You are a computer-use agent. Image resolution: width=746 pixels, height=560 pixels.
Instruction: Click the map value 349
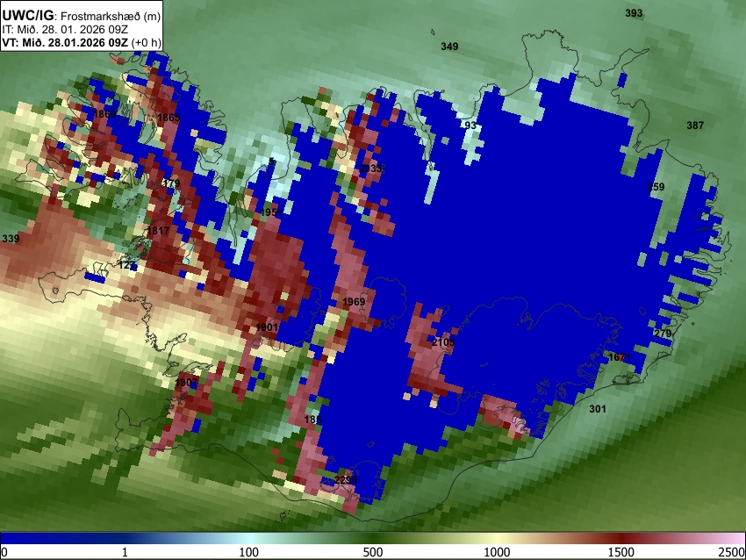coord(449,47)
